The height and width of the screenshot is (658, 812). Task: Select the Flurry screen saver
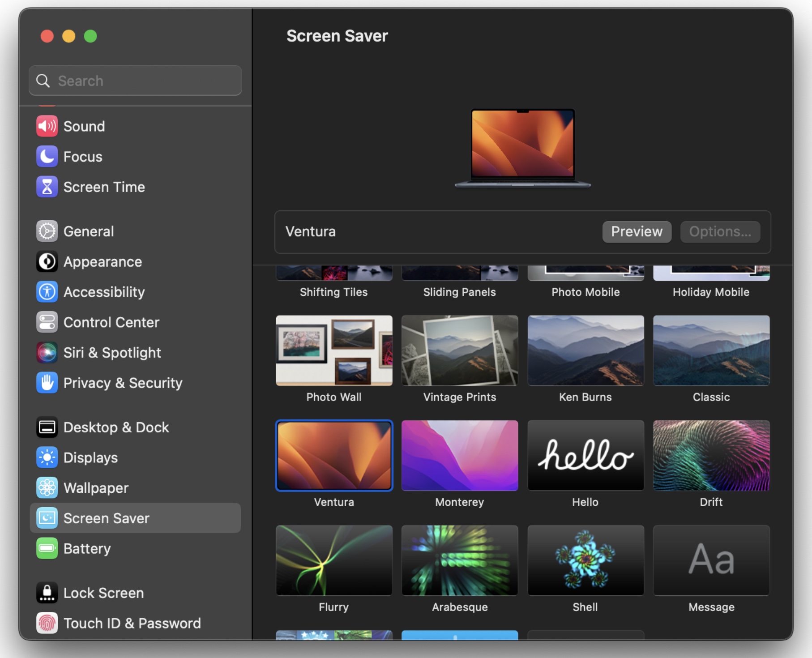pos(334,560)
